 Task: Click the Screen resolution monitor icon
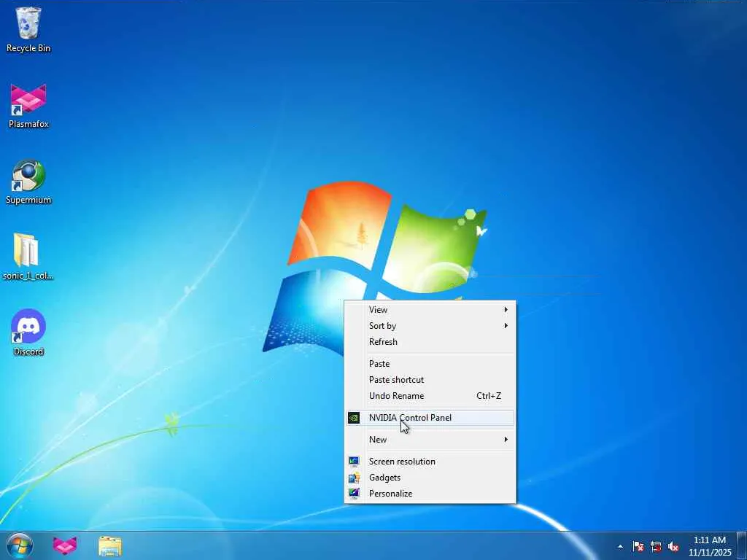tap(354, 462)
